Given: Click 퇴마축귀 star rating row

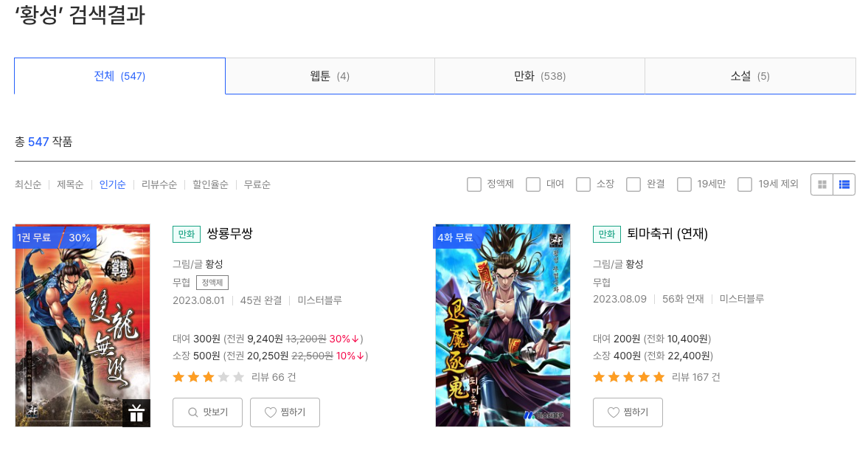Looking at the screenshot, I should tap(628, 377).
